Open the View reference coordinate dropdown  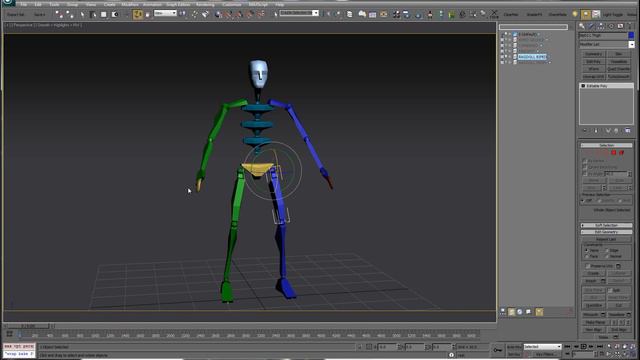tap(165, 13)
